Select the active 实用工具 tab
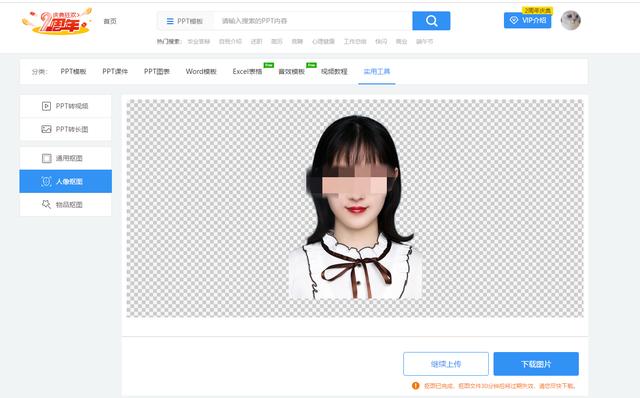The image size is (640, 398). [377, 71]
